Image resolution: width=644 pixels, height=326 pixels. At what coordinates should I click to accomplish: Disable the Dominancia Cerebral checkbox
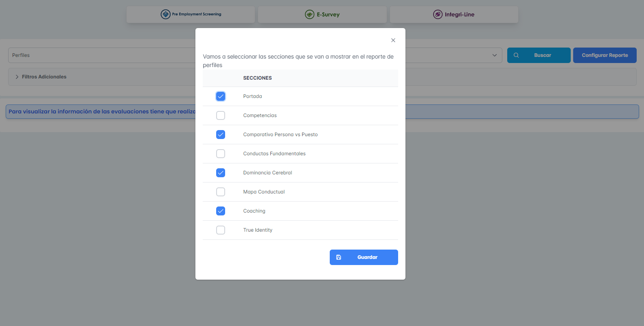(x=221, y=173)
